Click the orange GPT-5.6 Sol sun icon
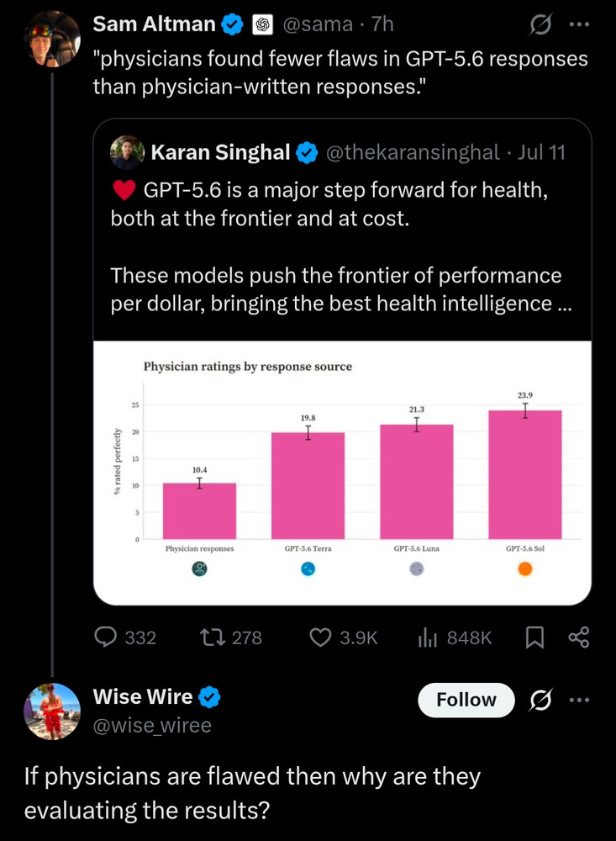This screenshot has width=616, height=841. pyautogui.click(x=525, y=569)
